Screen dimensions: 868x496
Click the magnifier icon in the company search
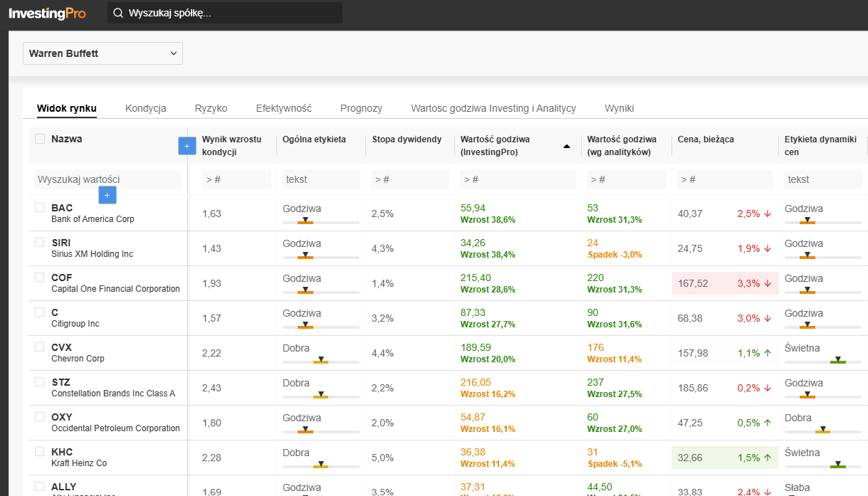pos(118,13)
